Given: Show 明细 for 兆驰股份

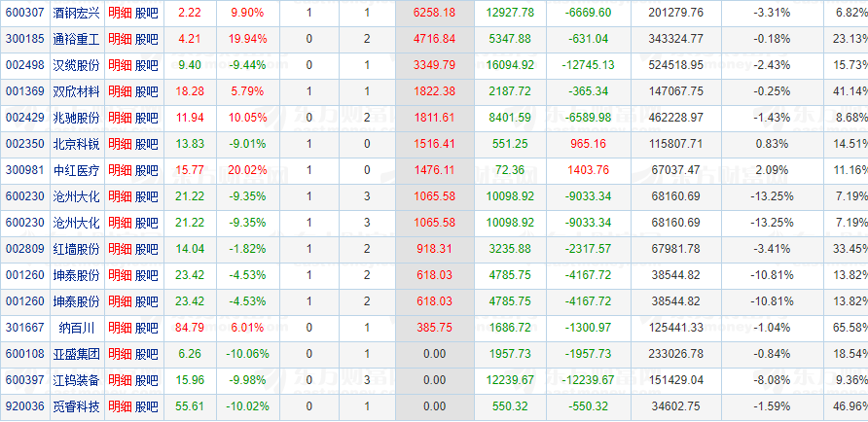Looking at the screenshot, I should click(x=120, y=118).
